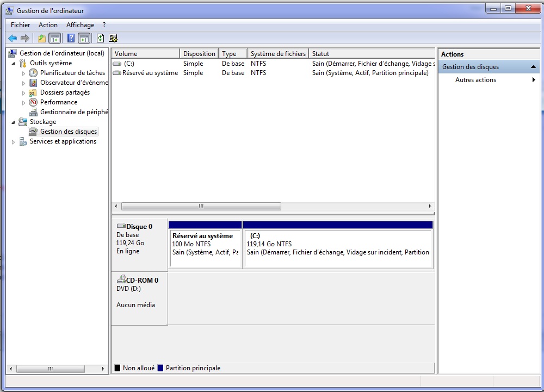Click Autres actions in Actions pane
Viewport: 544px width, 392px height.
[475, 80]
